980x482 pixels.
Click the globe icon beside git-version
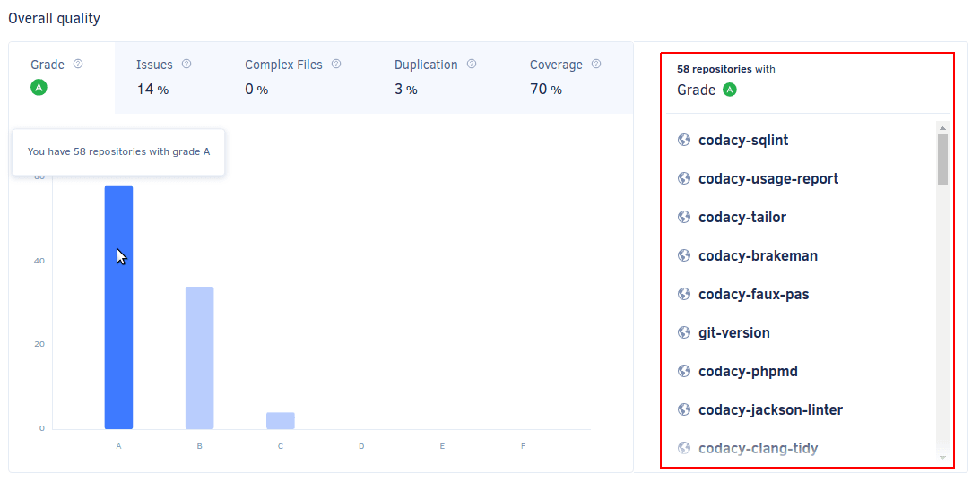tap(685, 333)
